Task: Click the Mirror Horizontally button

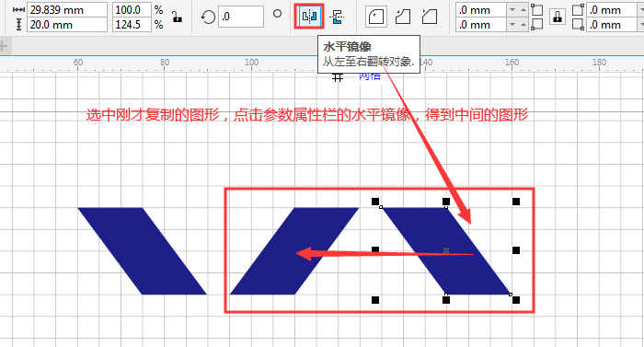Action: pyautogui.click(x=309, y=17)
